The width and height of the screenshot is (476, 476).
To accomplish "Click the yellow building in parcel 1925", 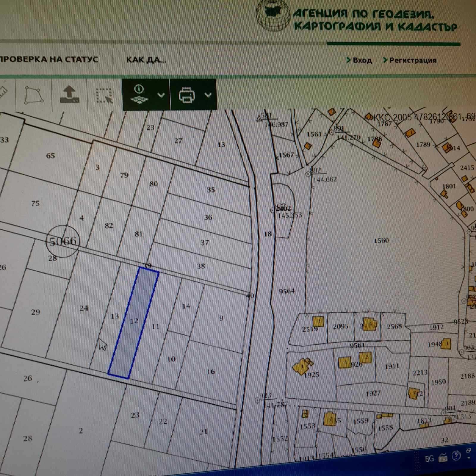I will 302,366.
